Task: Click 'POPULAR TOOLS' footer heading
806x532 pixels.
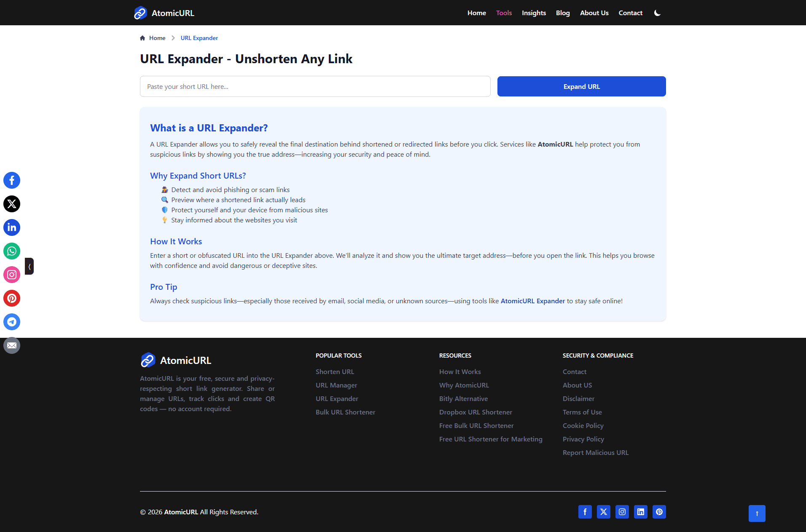Action: coord(339,356)
